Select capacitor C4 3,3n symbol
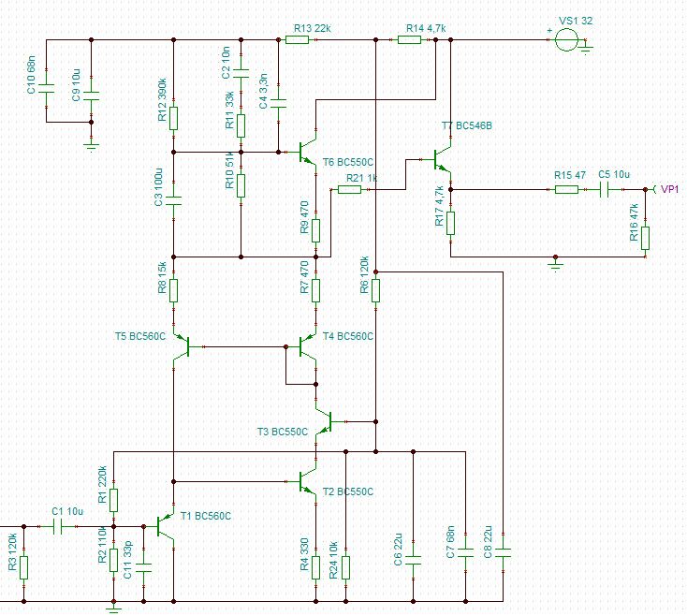The width and height of the screenshot is (687, 616). 278,103
